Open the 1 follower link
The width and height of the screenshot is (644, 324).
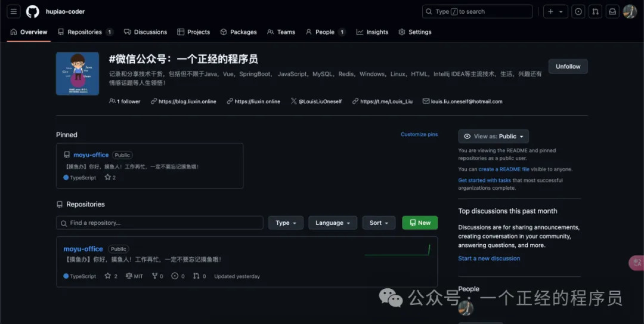(125, 101)
